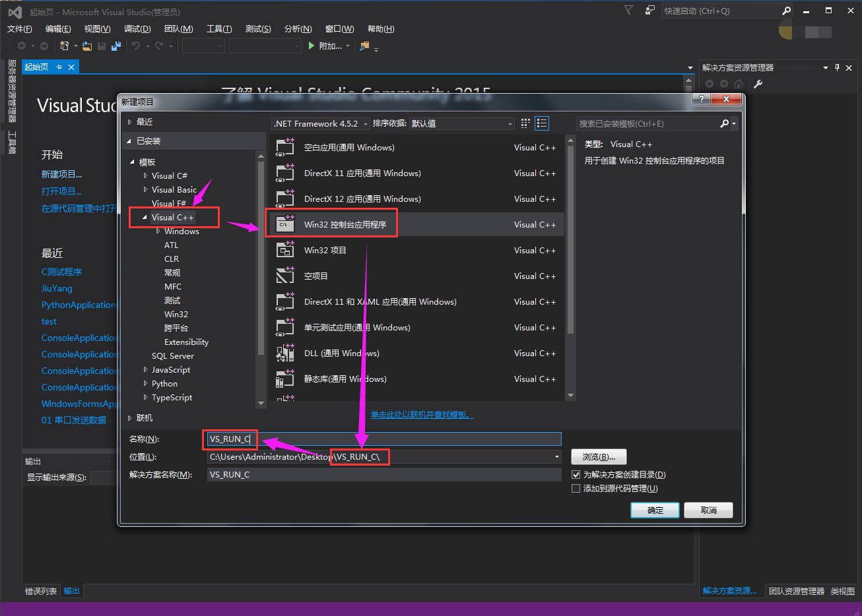
Task: Click the save all icon in toolbar
Action: click(x=116, y=46)
